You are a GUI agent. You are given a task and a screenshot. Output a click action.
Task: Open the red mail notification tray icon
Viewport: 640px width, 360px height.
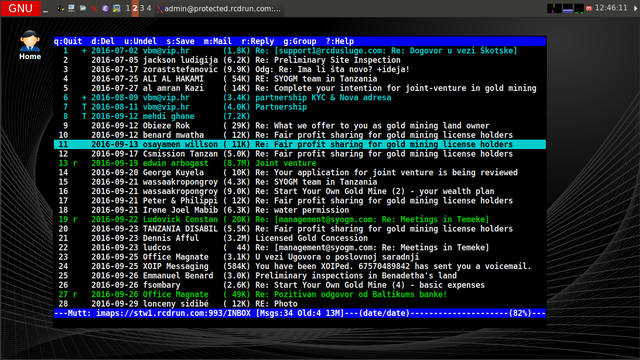coord(589,8)
